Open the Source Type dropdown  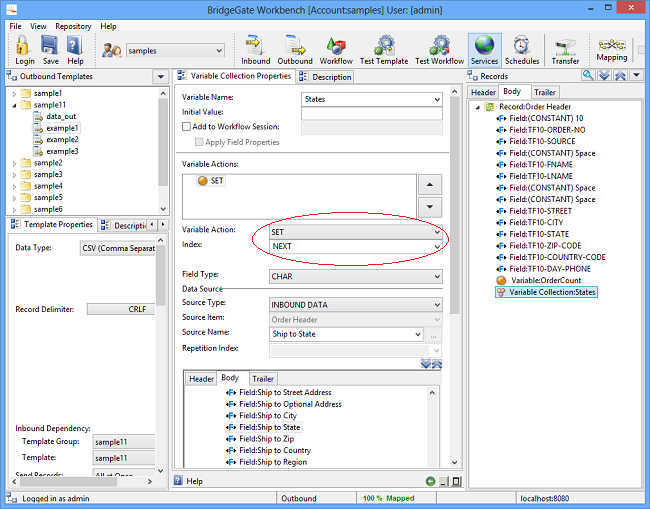click(355, 305)
